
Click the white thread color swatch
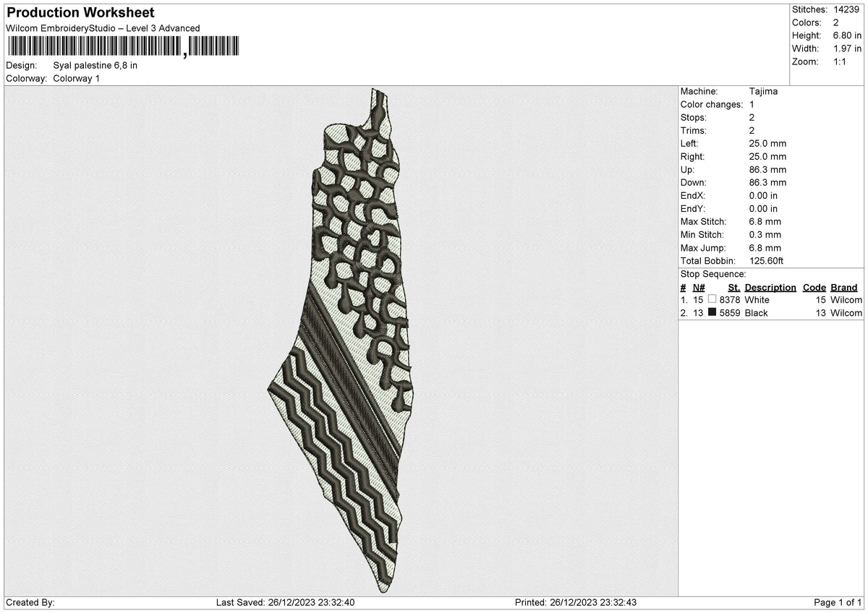point(712,299)
